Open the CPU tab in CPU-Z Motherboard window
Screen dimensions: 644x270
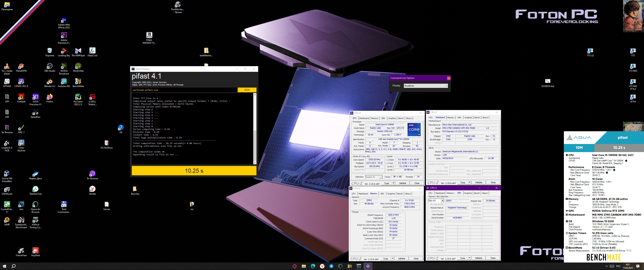pyautogui.click(x=431, y=117)
